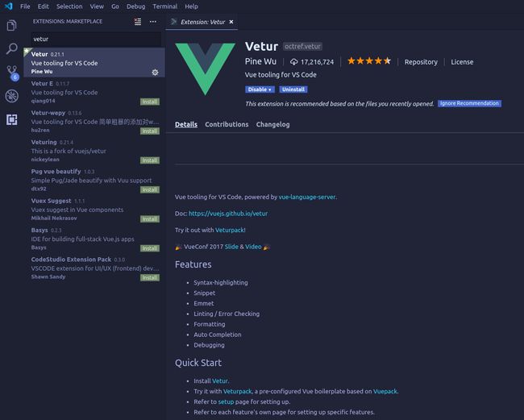524x420 pixels.
Task: Open the VueConf 2017 Video link
Action: coord(253,247)
